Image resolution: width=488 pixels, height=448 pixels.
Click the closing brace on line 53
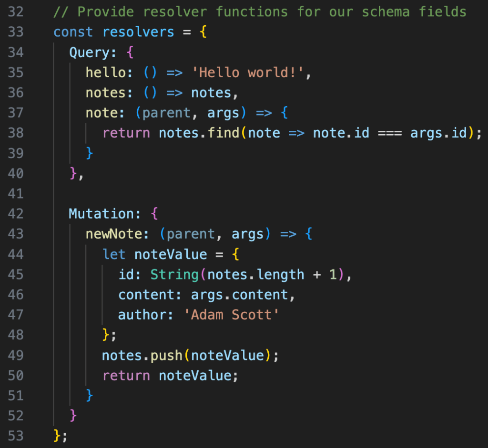click(x=57, y=436)
